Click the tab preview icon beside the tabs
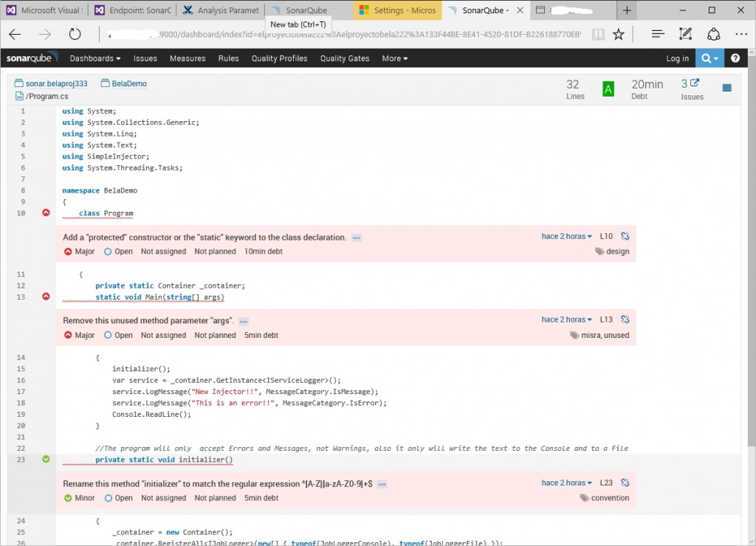756x546 pixels. 540,10
